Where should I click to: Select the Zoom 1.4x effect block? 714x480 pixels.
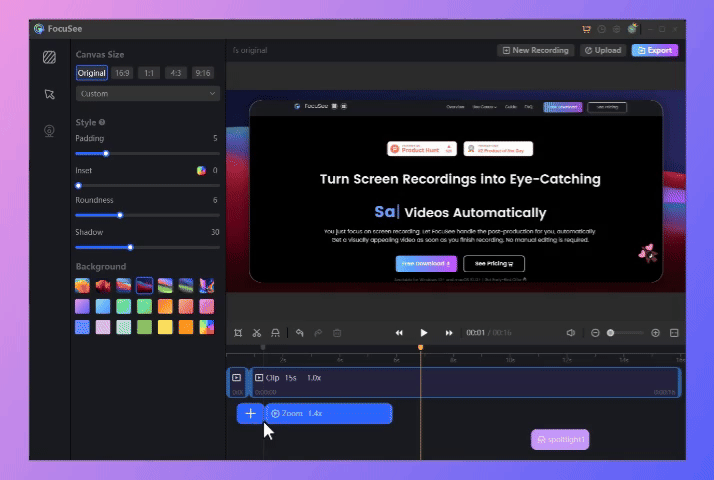(x=329, y=414)
